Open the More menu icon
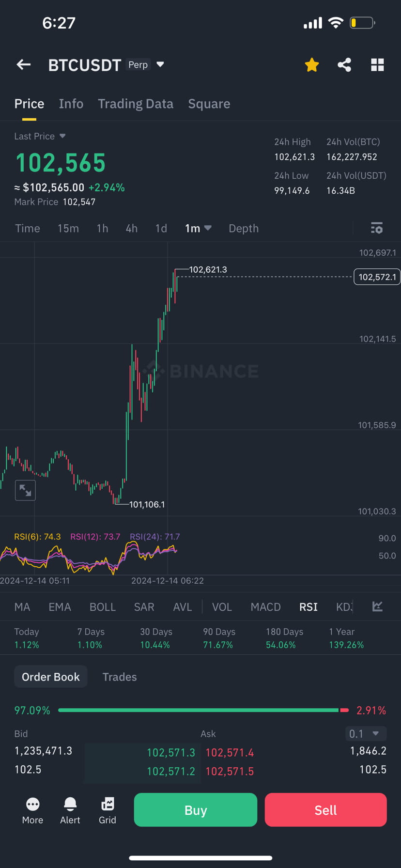 [32, 811]
